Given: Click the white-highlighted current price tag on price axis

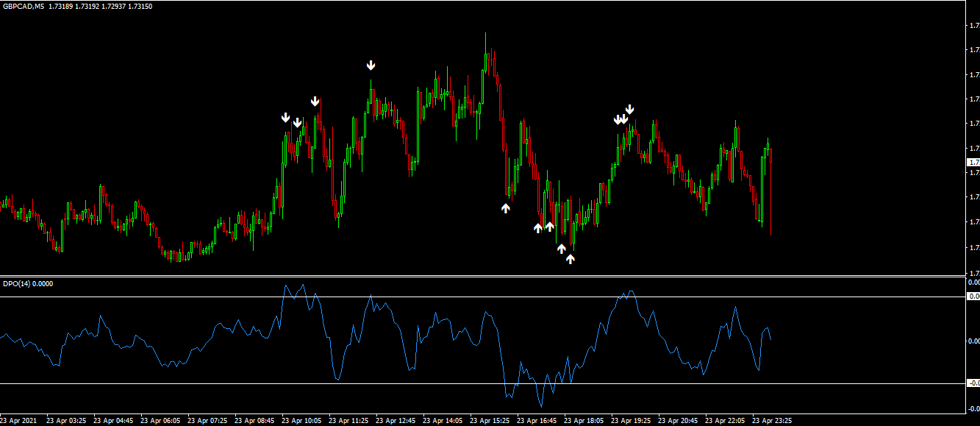Looking at the screenshot, I should click(x=973, y=162).
